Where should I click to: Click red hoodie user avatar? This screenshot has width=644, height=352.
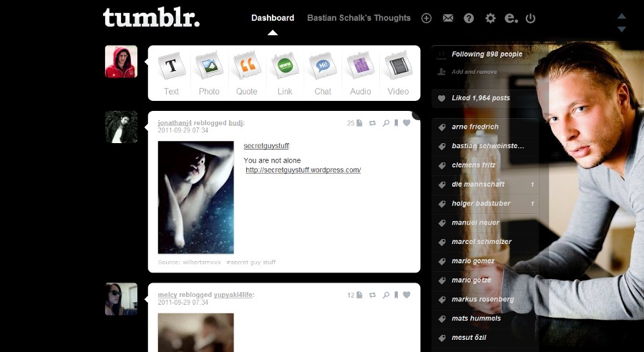coord(121,62)
